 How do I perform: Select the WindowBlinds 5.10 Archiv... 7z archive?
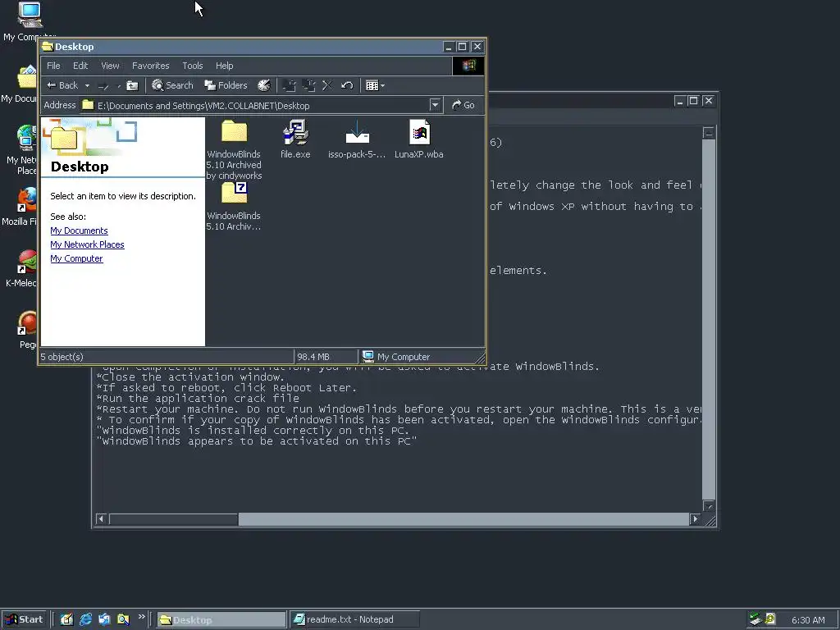(234, 206)
